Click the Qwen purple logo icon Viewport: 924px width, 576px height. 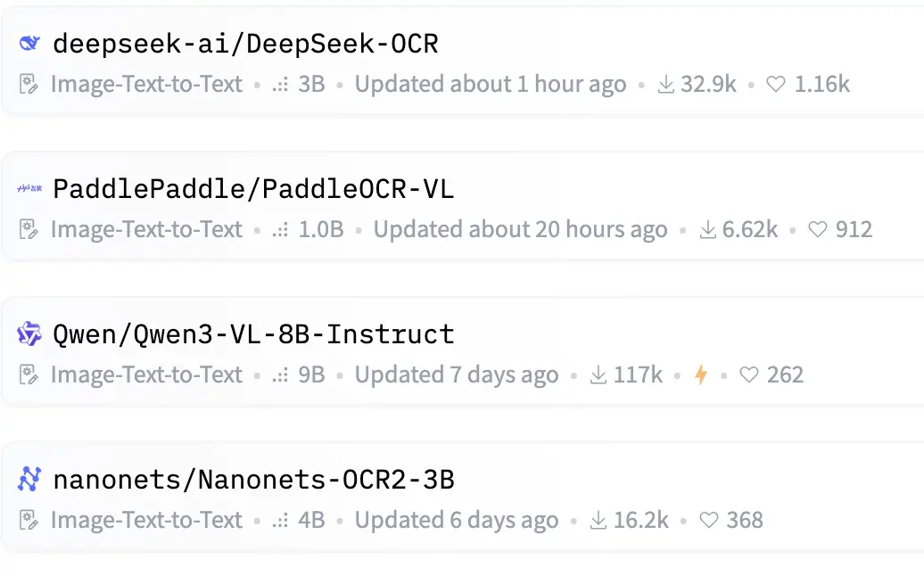point(29,334)
